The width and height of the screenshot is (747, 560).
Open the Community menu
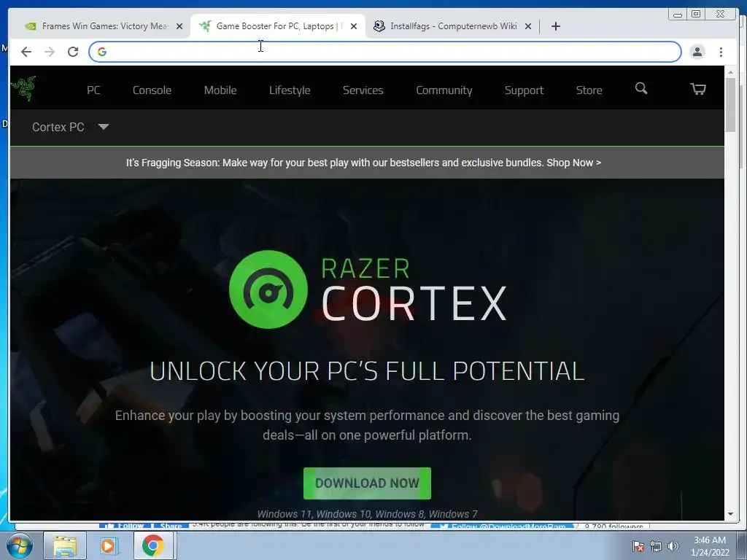[444, 90]
